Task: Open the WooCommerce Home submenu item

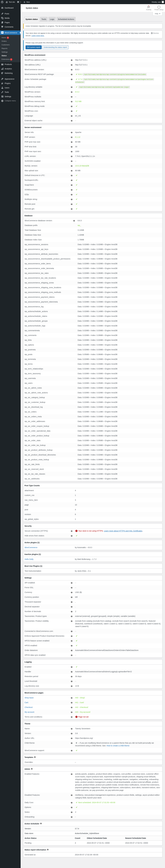Action: point(4,38)
